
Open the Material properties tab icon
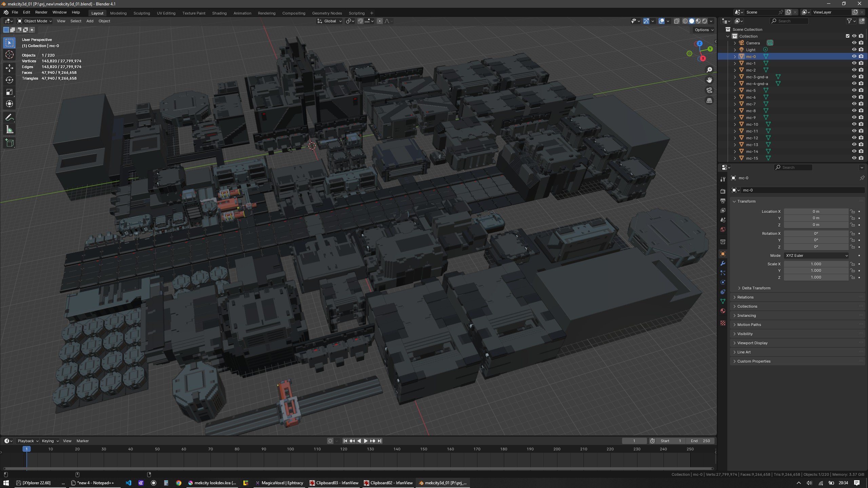[x=723, y=311]
